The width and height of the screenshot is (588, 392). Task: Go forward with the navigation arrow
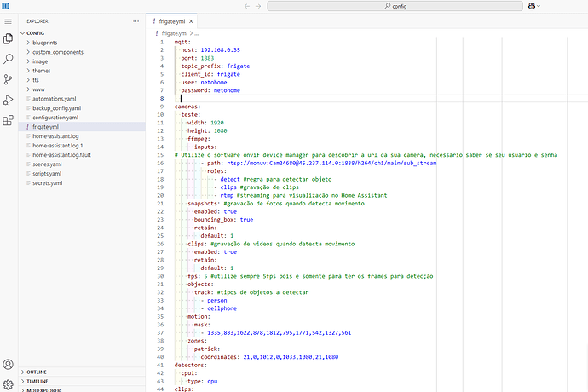[258, 6]
